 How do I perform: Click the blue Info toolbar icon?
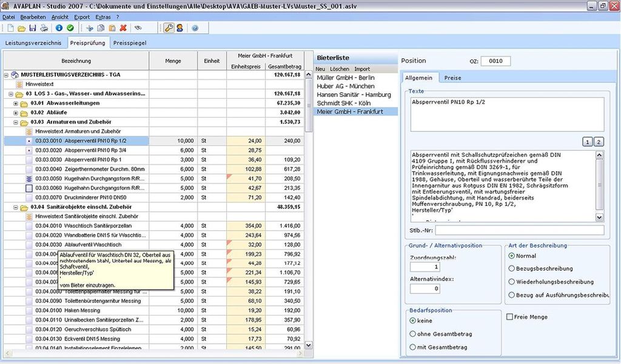click(59, 28)
